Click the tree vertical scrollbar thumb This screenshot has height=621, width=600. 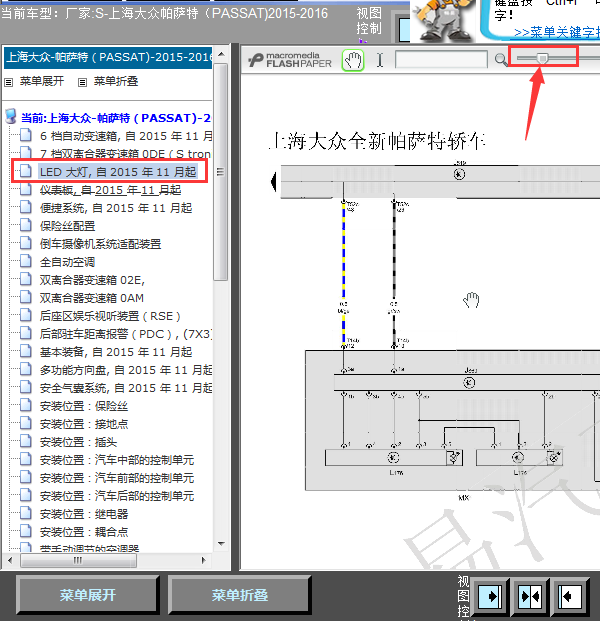click(221, 173)
